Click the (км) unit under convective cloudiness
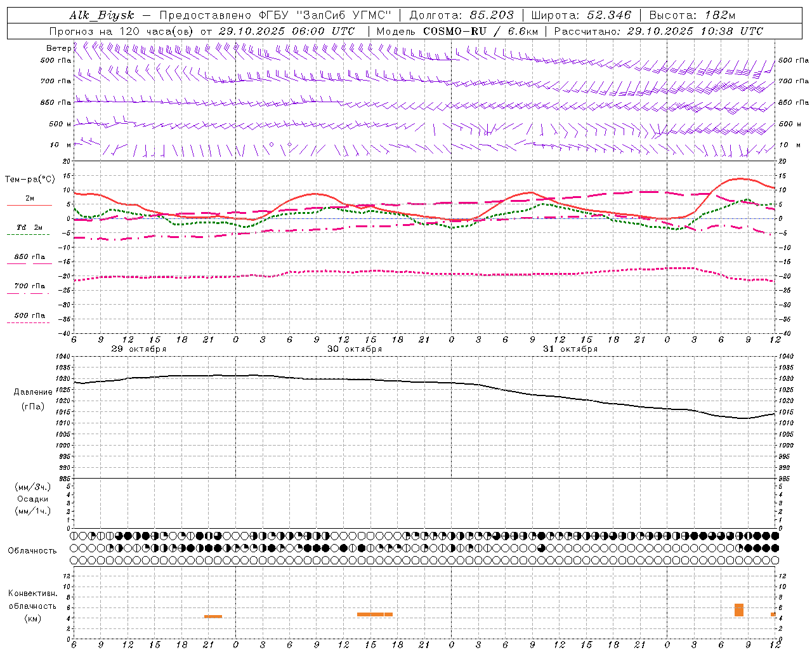Image resolution: width=812 pixels, height=650 pixels. point(32,618)
